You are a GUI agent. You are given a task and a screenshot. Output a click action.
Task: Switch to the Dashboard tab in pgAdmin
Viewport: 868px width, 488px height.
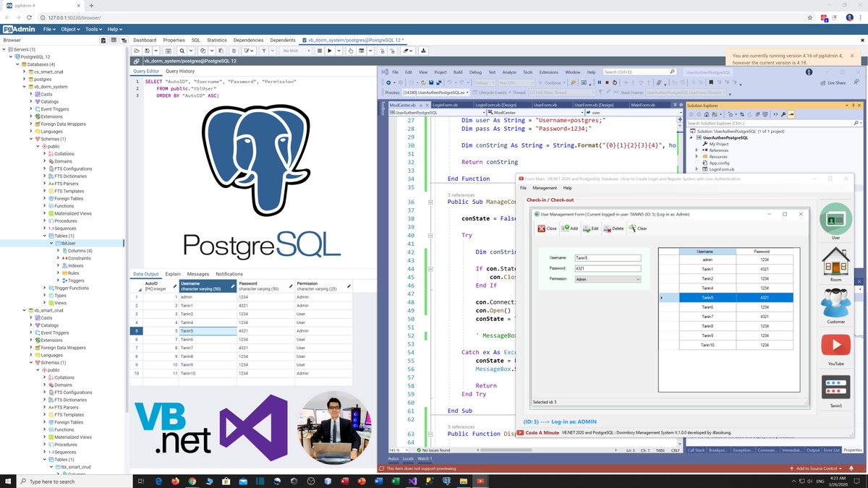tap(145, 40)
